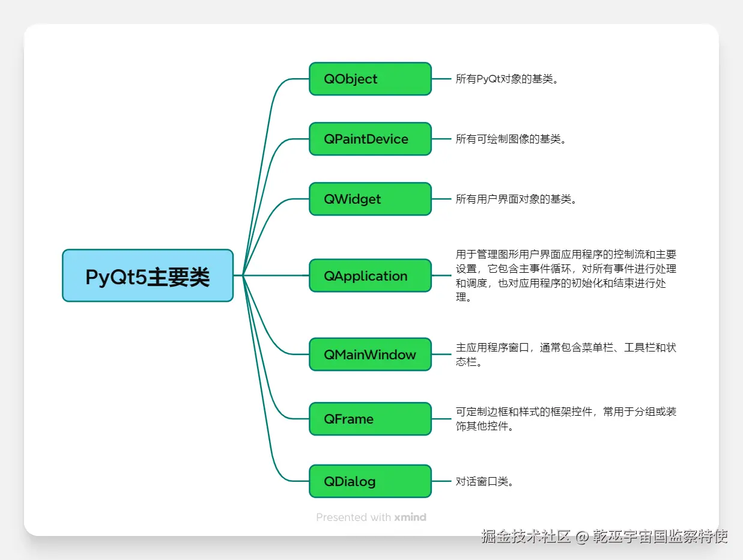This screenshot has height=560, width=743.
Task: Select the QApplication node
Action: [369, 275]
